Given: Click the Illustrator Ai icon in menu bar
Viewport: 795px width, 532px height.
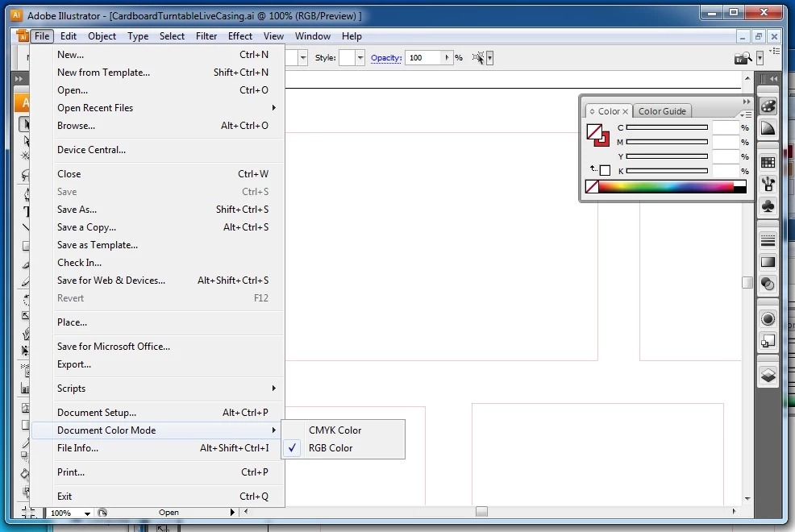Looking at the screenshot, I should 23,36.
